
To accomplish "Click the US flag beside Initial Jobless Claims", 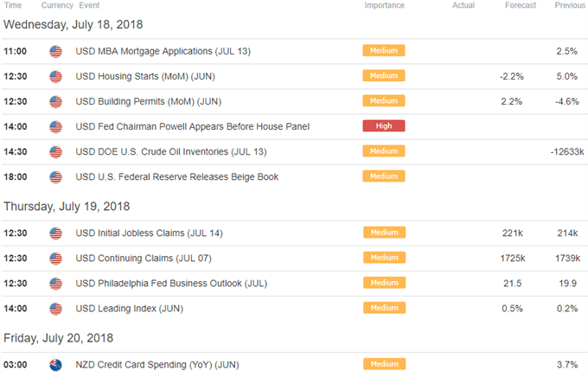I will pyautogui.click(x=55, y=233).
